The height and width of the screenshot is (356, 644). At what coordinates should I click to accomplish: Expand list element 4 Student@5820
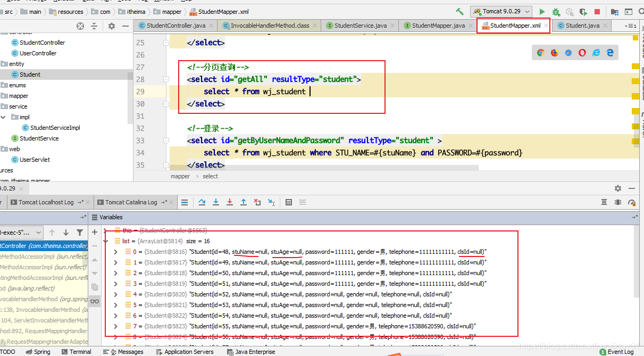(x=116, y=294)
